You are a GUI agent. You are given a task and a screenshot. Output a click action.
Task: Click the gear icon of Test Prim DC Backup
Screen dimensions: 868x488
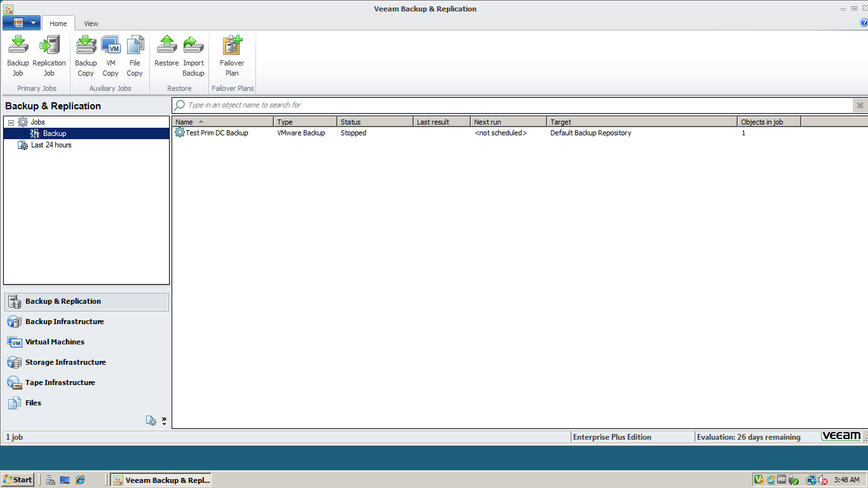(x=180, y=133)
